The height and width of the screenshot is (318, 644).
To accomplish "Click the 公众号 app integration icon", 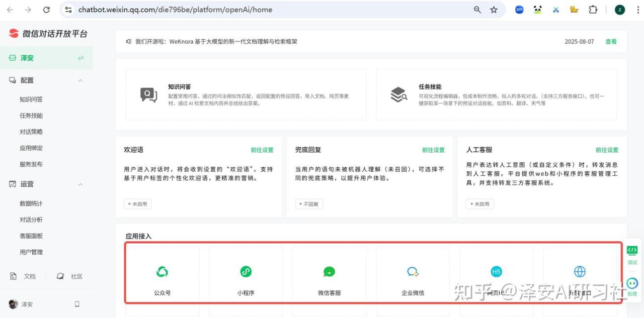I will coord(162,272).
